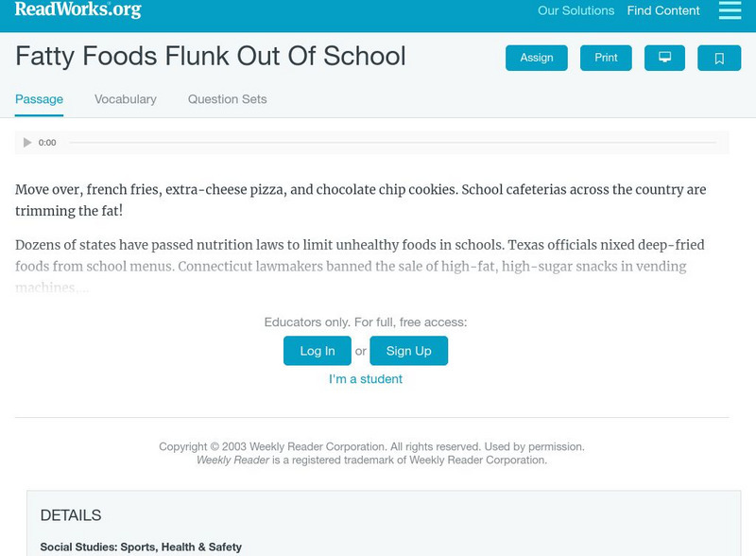The height and width of the screenshot is (556, 756).
Task: Open the Our Solutions menu
Action: pos(576,11)
